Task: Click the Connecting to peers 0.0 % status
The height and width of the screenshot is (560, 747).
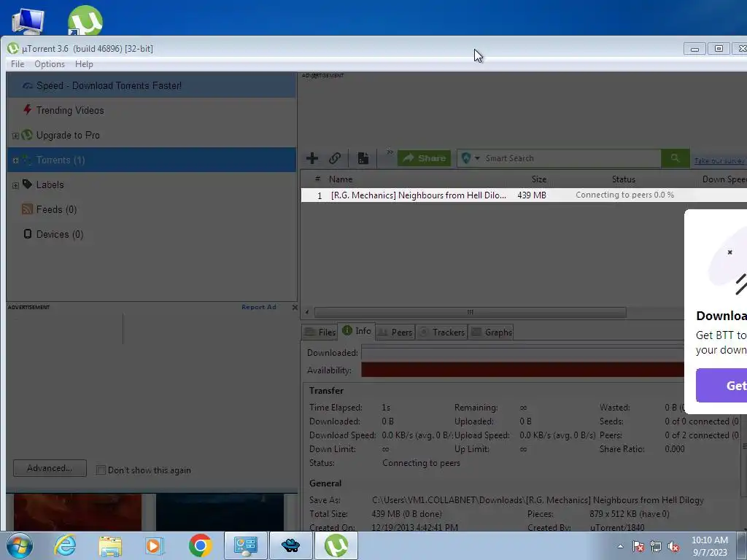Action: pos(624,195)
